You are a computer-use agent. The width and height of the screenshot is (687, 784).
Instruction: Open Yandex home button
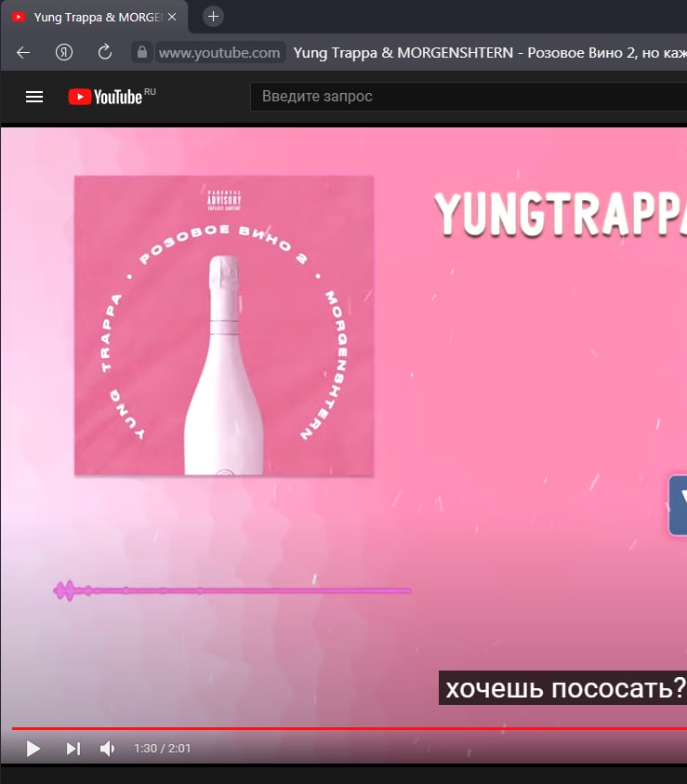coord(64,52)
